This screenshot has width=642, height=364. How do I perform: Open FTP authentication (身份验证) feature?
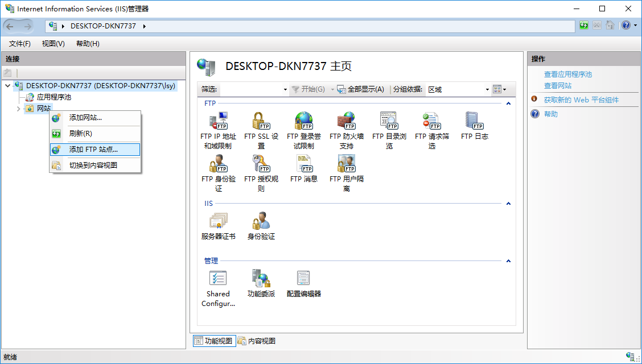pos(218,173)
